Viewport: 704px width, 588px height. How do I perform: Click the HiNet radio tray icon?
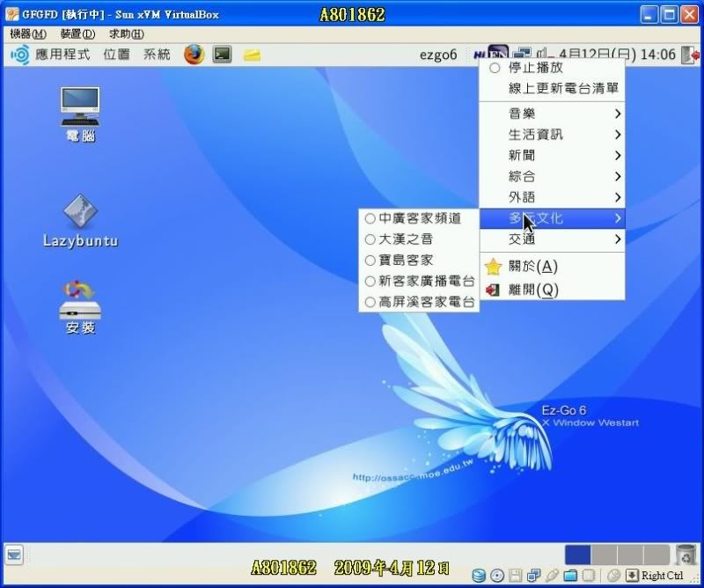480,55
